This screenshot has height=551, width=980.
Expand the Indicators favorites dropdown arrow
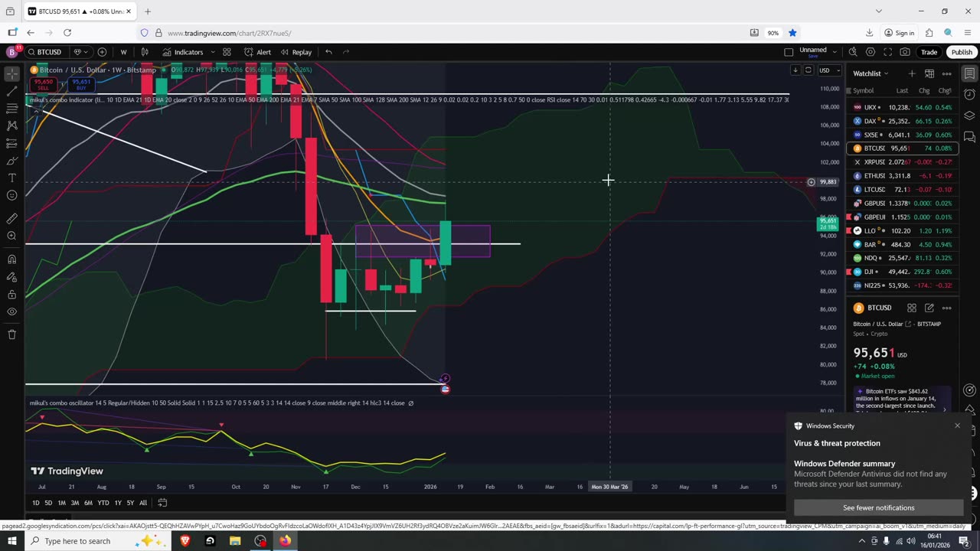[x=211, y=52]
